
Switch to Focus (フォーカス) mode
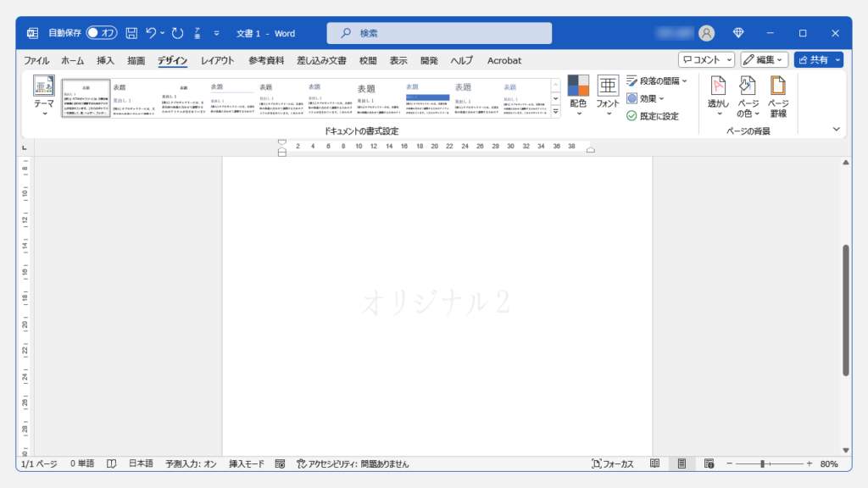612,464
